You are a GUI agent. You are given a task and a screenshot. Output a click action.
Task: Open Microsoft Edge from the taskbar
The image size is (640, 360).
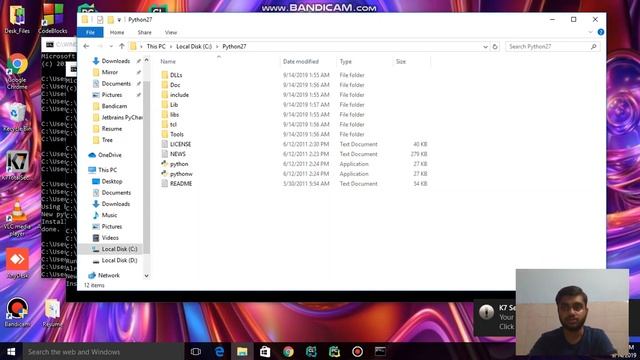tap(219, 351)
